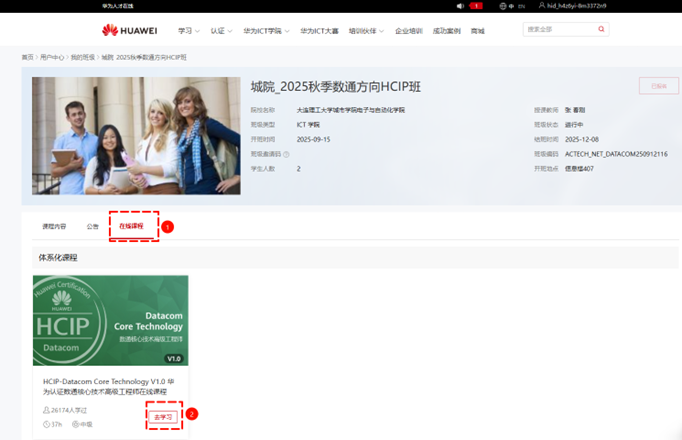Click the end date 2025-12-08
This screenshot has width=682, height=440.
coord(582,140)
